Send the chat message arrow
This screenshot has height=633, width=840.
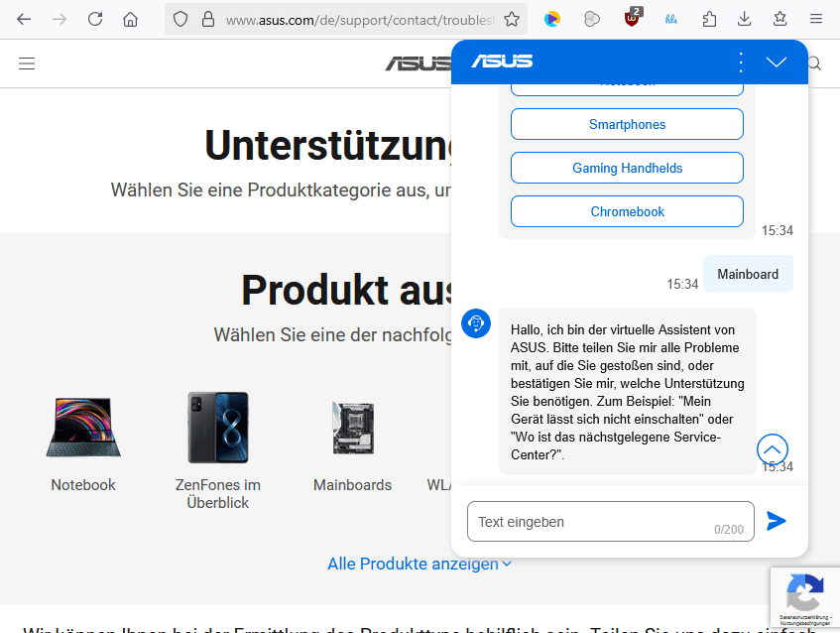pos(777,521)
